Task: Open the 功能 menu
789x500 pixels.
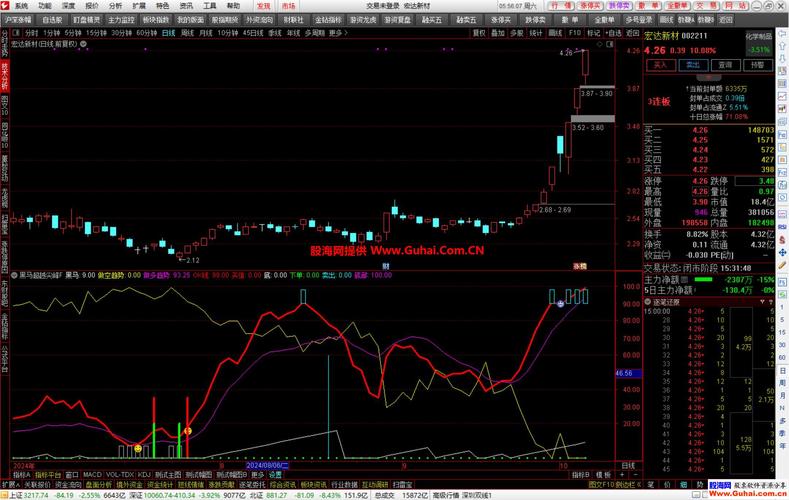Action: 45,6
